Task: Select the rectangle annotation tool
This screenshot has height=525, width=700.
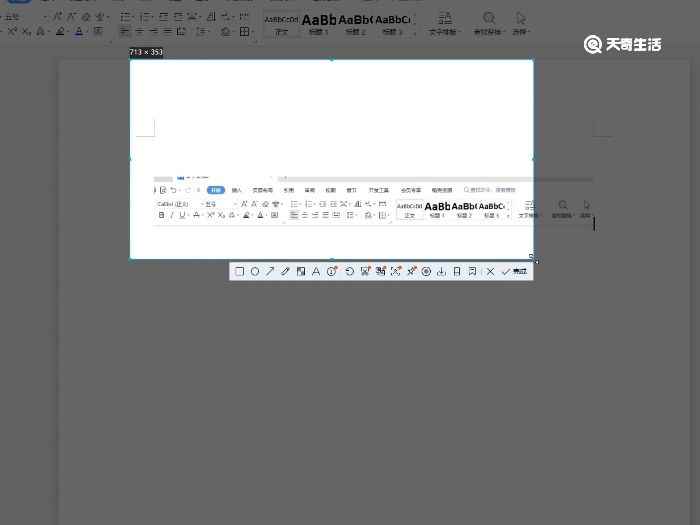Action: coord(239,271)
